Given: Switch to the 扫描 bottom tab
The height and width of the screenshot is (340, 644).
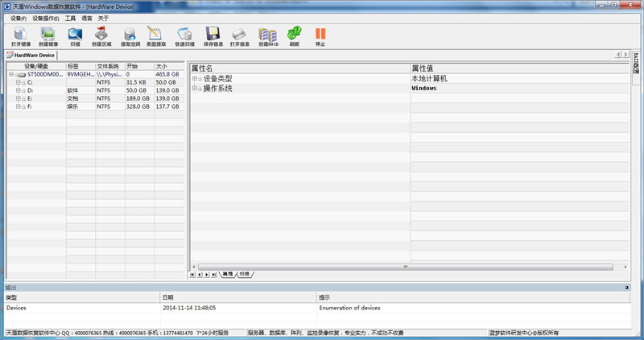Looking at the screenshot, I should click(x=245, y=274).
